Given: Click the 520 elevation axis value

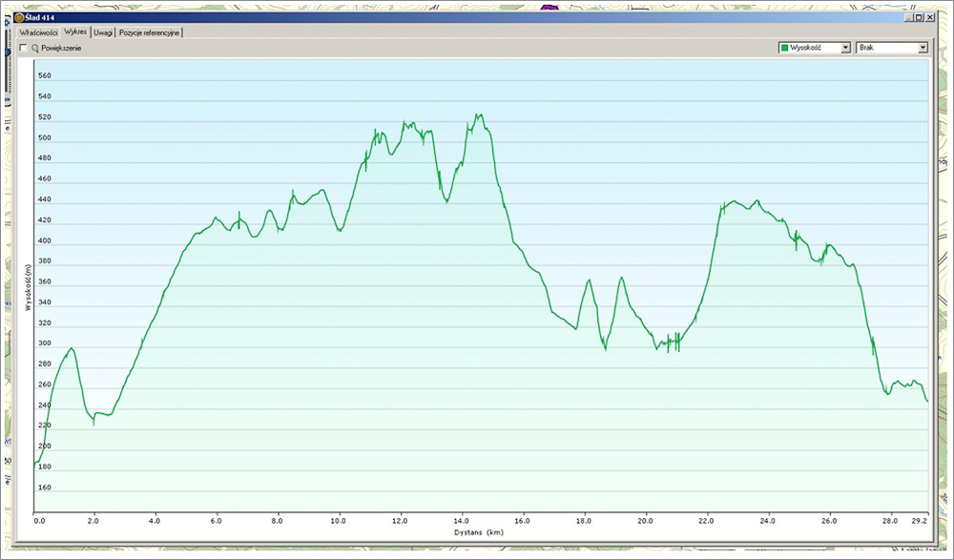Looking at the screenshot, I should coord(45,117).
